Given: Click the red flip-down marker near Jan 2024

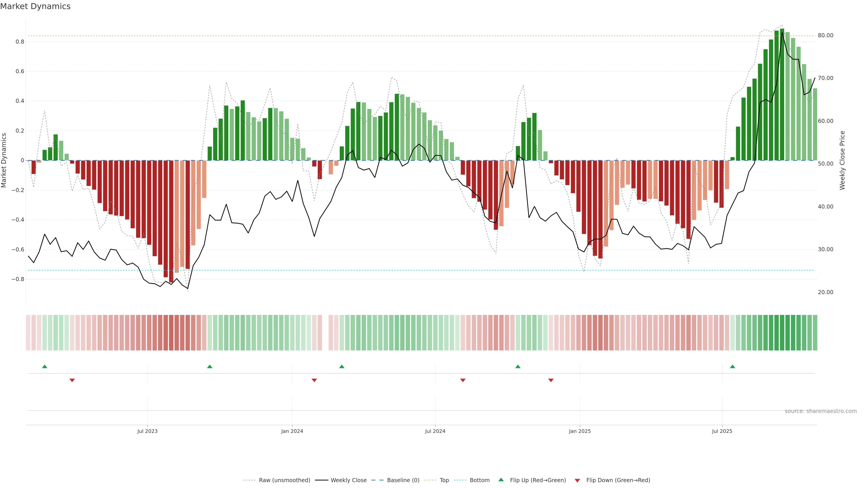Looking at the screenshot, I should click(314, 380).
